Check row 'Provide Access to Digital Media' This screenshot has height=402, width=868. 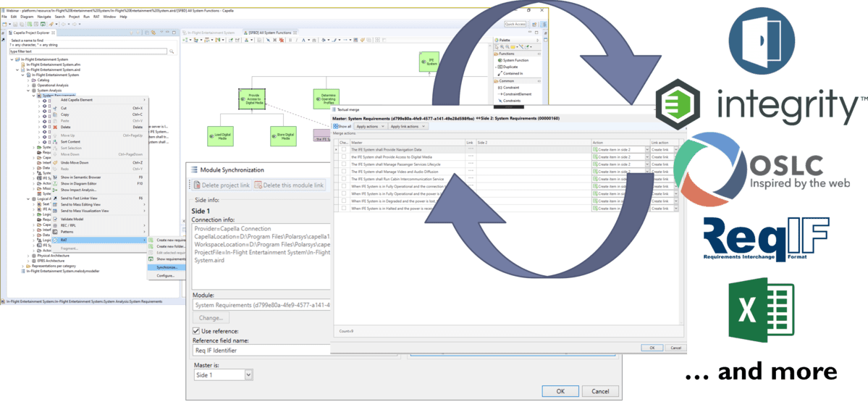(x=343, y=156)
